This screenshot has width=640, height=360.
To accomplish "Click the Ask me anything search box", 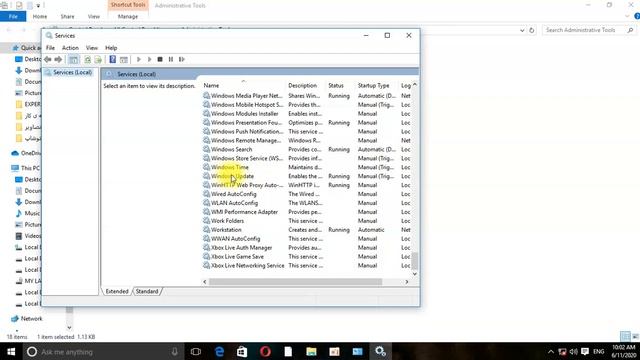I will tap(103, 351).
